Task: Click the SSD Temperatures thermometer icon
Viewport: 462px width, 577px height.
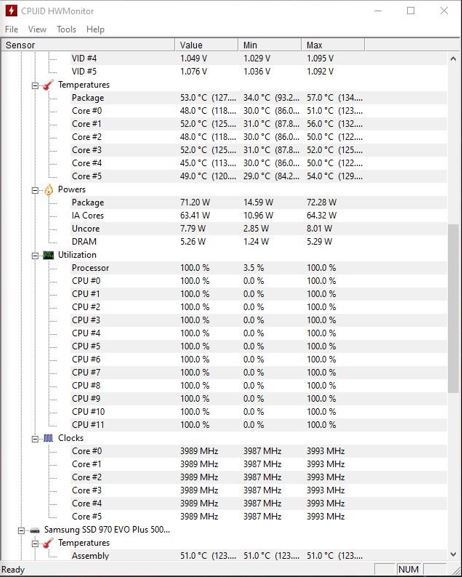Action: tap(48, 543)
